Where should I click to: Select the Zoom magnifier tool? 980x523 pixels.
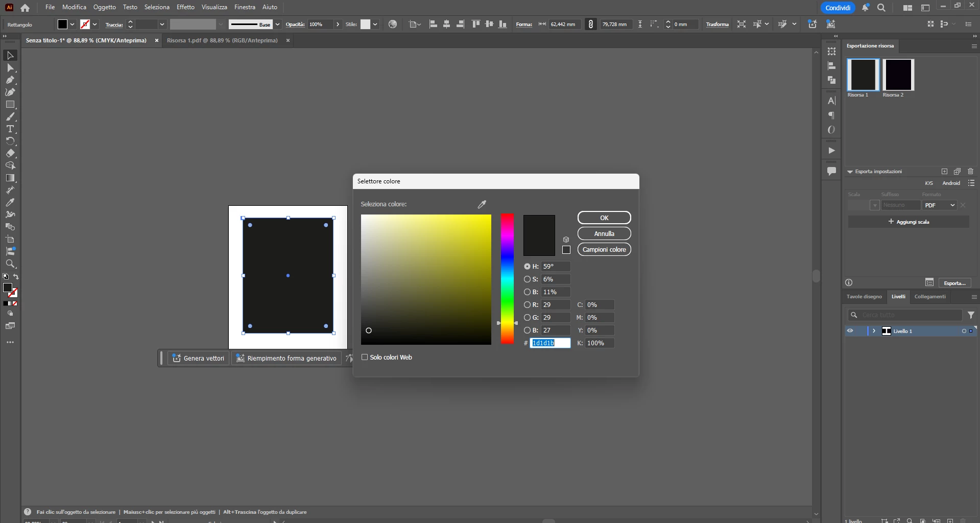coord(10,264)
